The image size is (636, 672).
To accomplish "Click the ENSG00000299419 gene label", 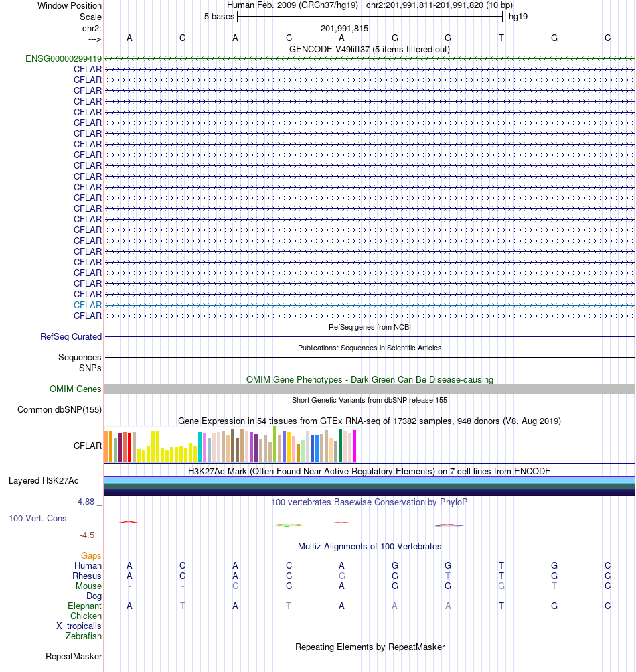I will pos(64,59).
